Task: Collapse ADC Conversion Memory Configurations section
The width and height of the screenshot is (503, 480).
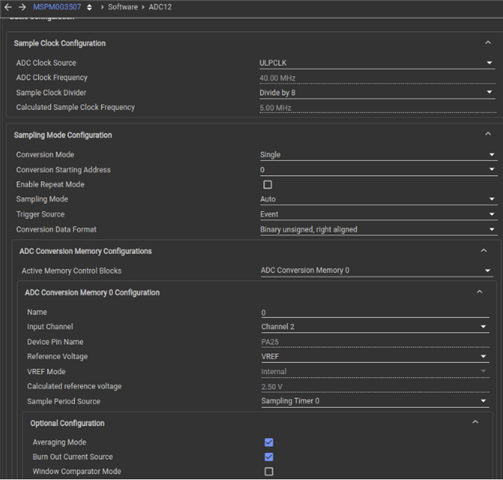Action: coord(484,251)
